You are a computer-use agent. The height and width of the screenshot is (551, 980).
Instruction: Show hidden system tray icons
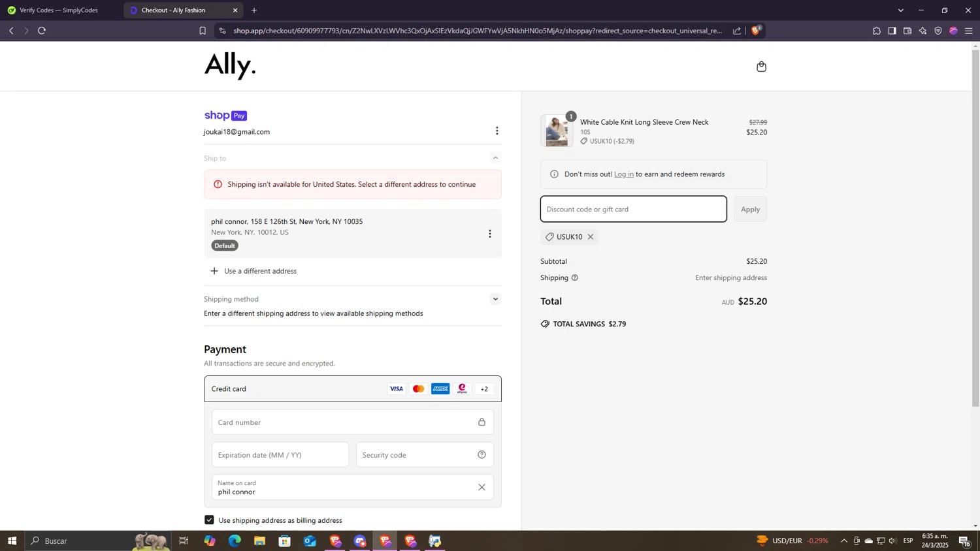[843, 541]
